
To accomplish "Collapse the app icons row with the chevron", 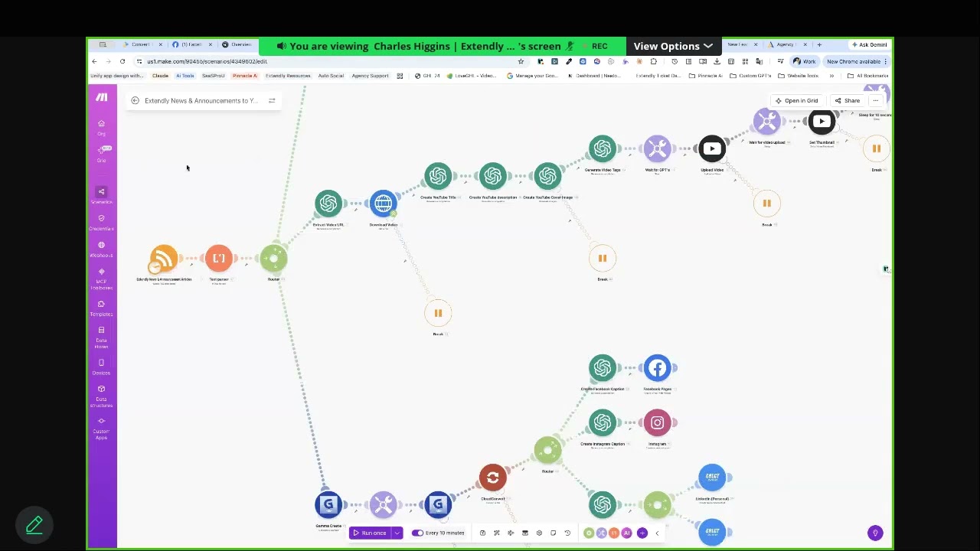I will coord(657,533).
